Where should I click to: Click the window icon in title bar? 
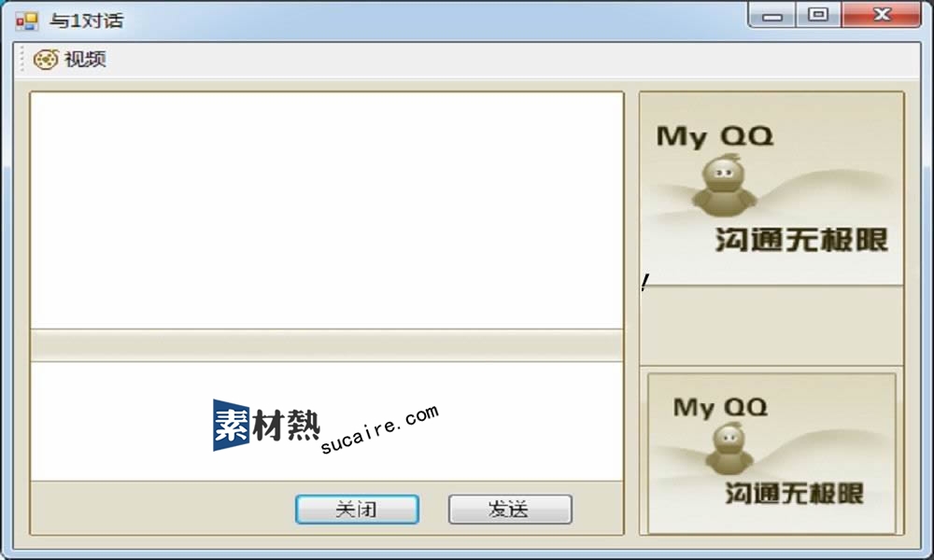click(27, 21)
